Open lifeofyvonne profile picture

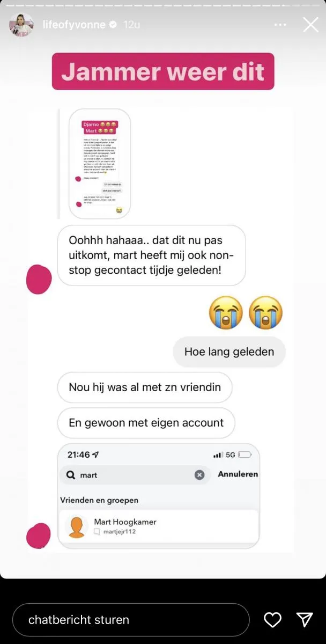point(21,25)
